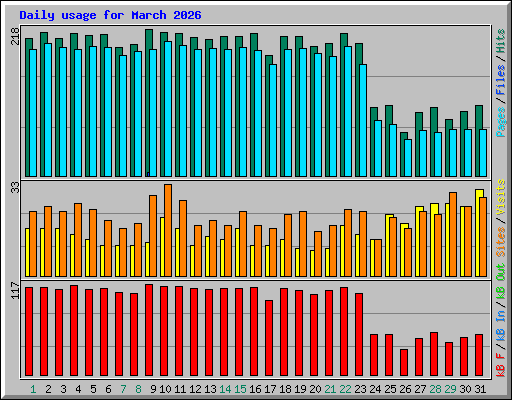Click day 9 on the x-axis
Image resolution: width=512 pixels, height=400 pixels.
point(153,389)
